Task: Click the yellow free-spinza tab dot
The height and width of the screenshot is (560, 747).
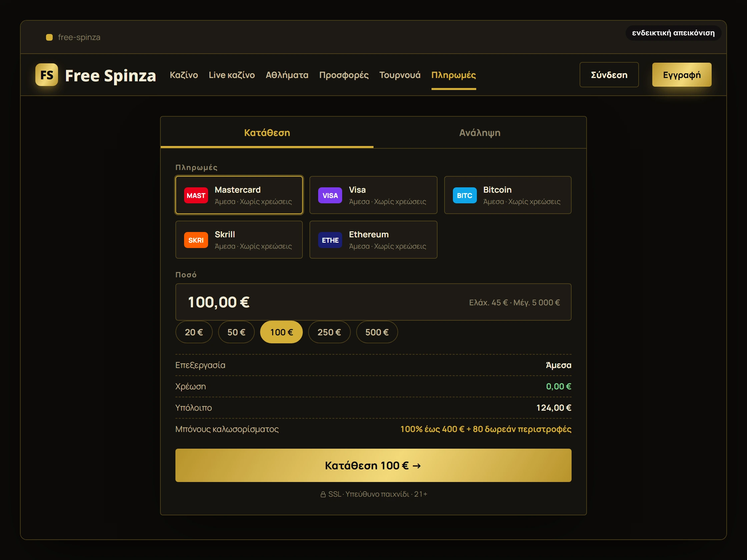Action: (49, 37)
